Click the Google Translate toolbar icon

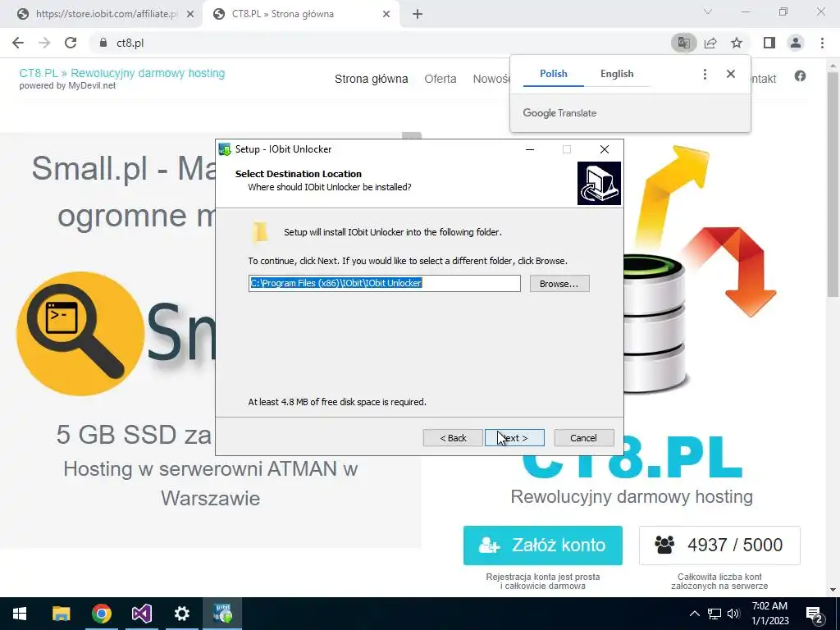[683, 43]
